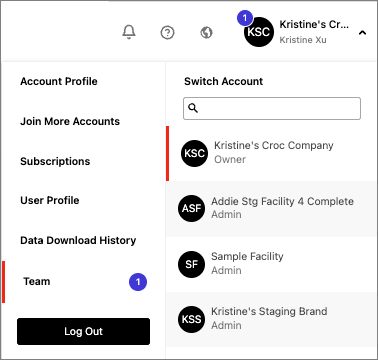378x360 pixels.
Task: Click the search magnifier icon in Switch Account
Action: tap(193, 108)
